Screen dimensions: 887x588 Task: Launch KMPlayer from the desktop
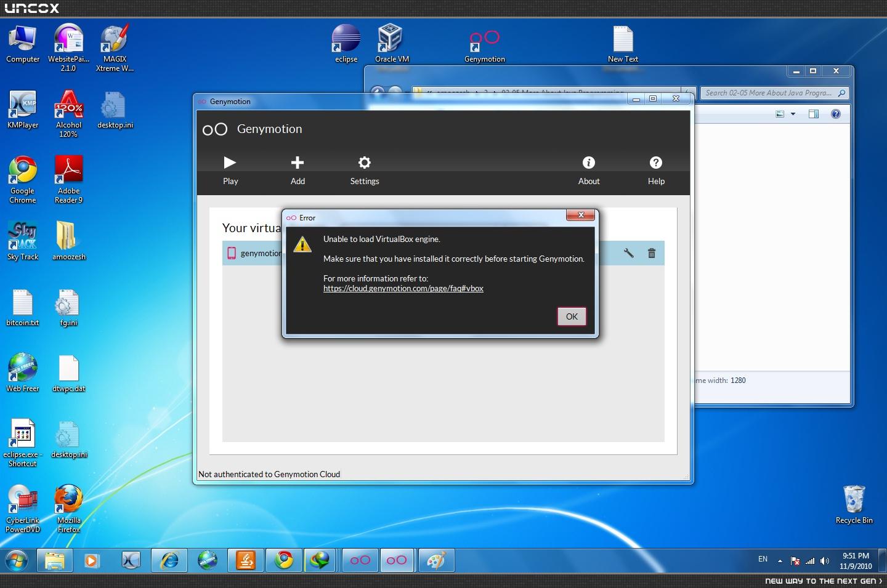pos(23,110)
